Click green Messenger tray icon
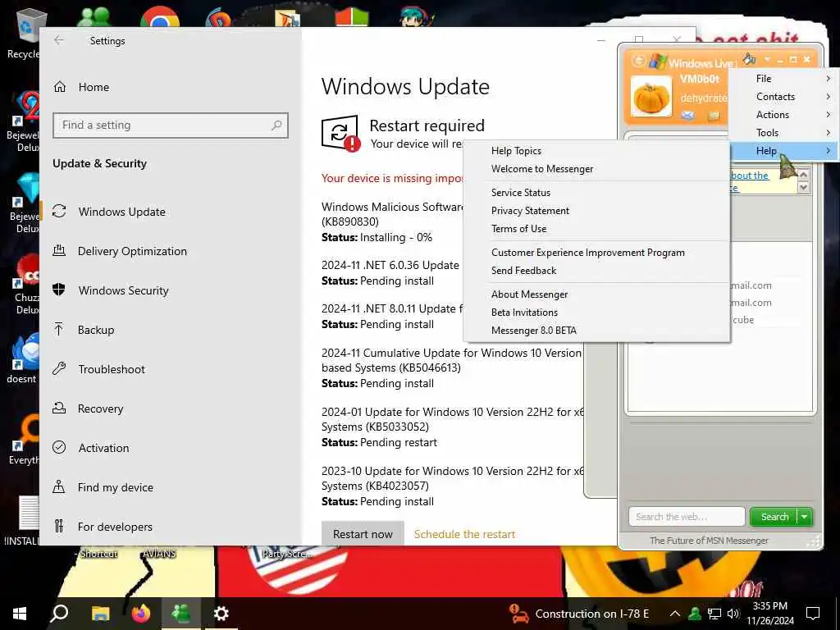 click(x=695, y=614)
